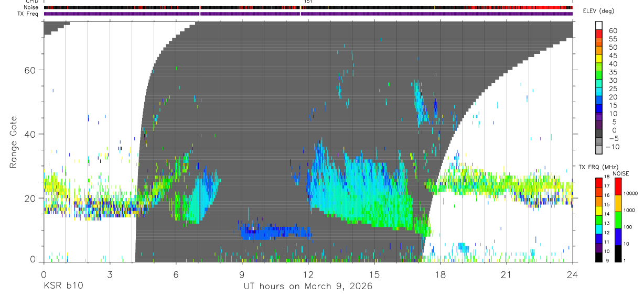Click the 'UT hours on March 9, 2026' label
The height and width of the screenshot is (297, 644).
pos(308,287)
